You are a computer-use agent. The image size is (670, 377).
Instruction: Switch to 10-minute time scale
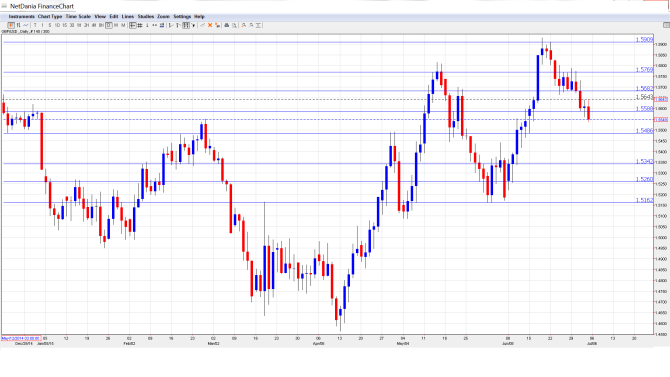pyautogui.click(x=57, y=25)
